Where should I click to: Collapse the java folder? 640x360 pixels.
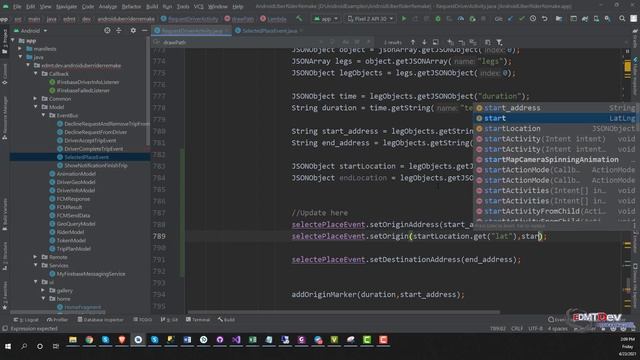20,57
